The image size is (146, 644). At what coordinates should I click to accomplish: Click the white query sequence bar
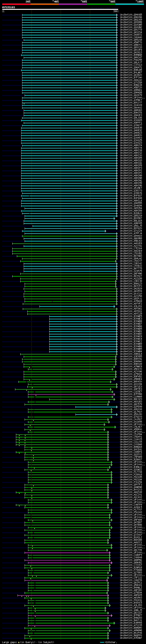tap(60, 10)
